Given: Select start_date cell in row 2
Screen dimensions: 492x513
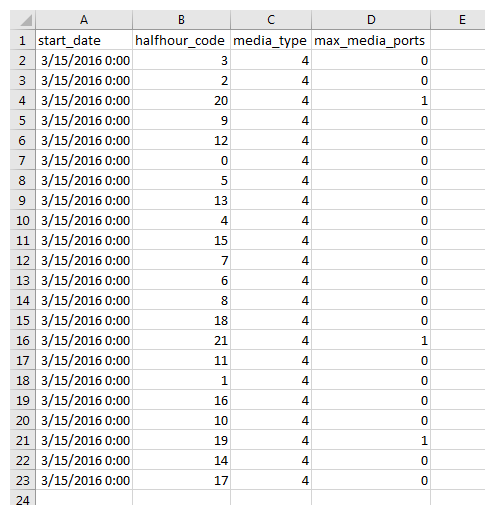Looking at the screenshot, I should (84, 60).
